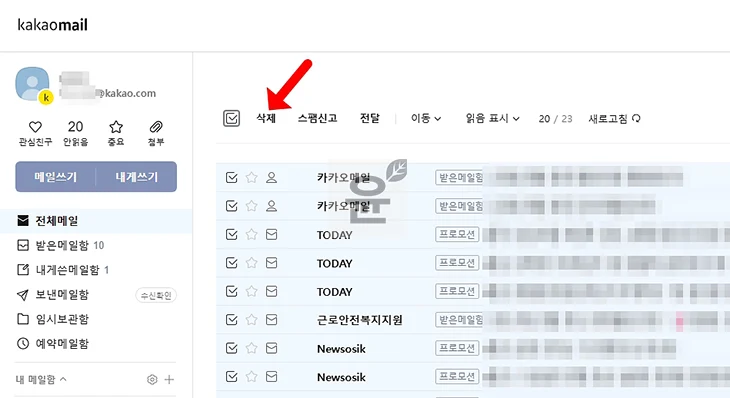Open sender 근로안전복지지원 mail
This screenshot has width=730, height=398.
[359, 320]
